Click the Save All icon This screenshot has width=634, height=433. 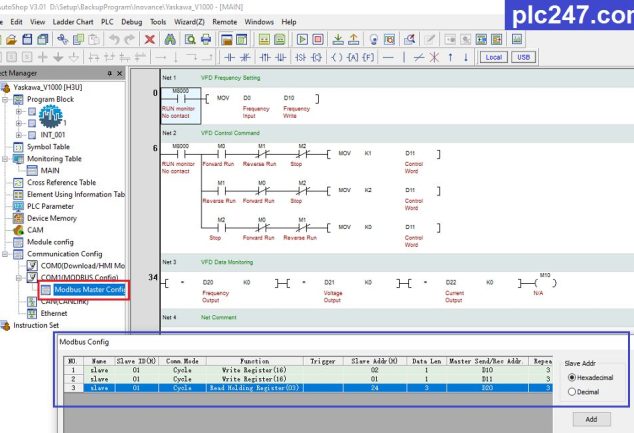click(42, 39)
